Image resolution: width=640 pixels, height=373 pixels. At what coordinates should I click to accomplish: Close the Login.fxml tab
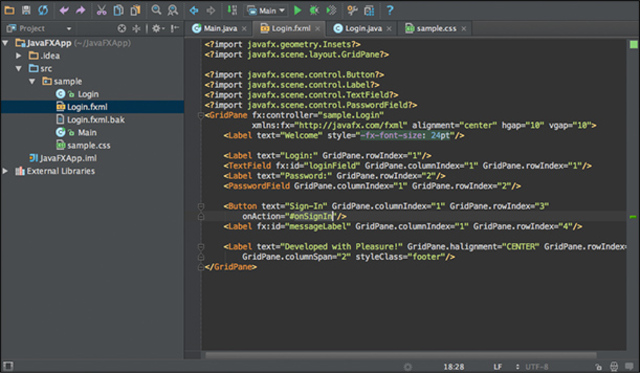pos(318,29)
